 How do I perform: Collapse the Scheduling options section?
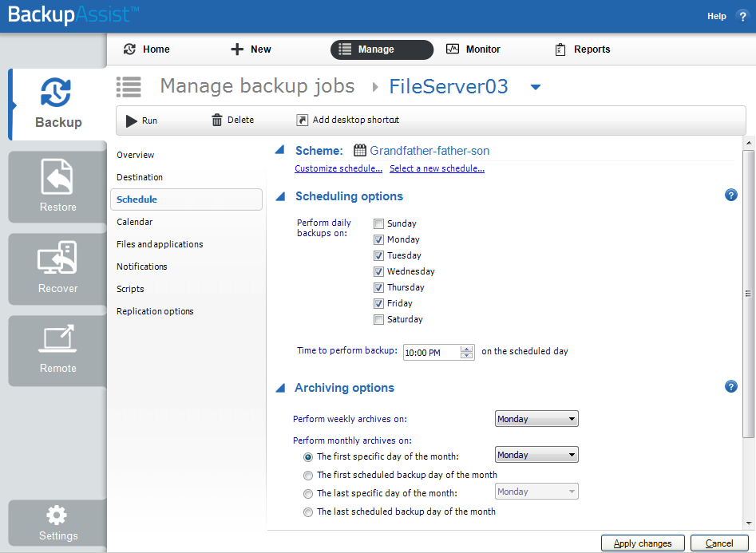tap(280, 196)
